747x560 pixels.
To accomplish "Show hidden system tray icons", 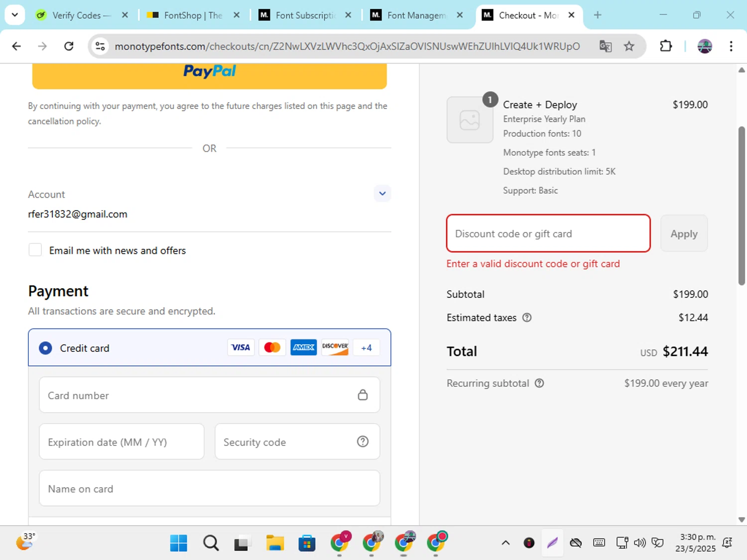I will pos(505,543).
